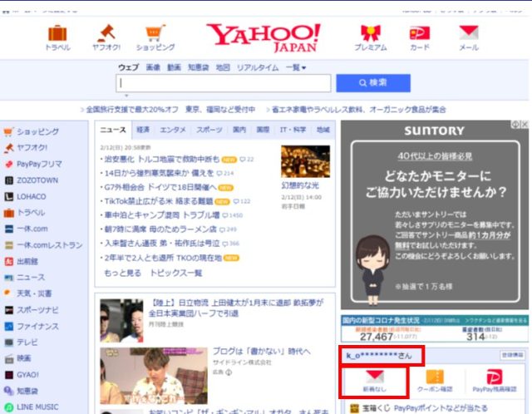Open the TikTok禁止 headline
This screenshot has width=532, height=414.
(x=159, y=201)
